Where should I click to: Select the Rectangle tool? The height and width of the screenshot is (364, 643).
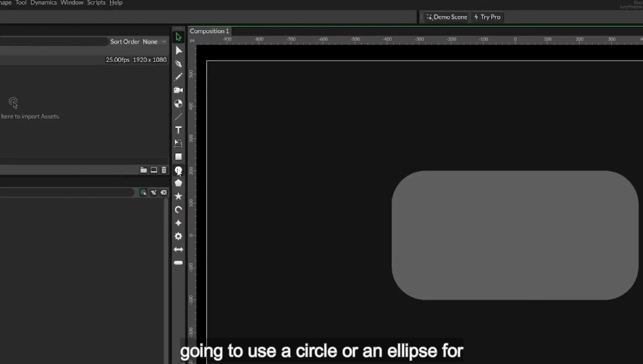point(178,157)
